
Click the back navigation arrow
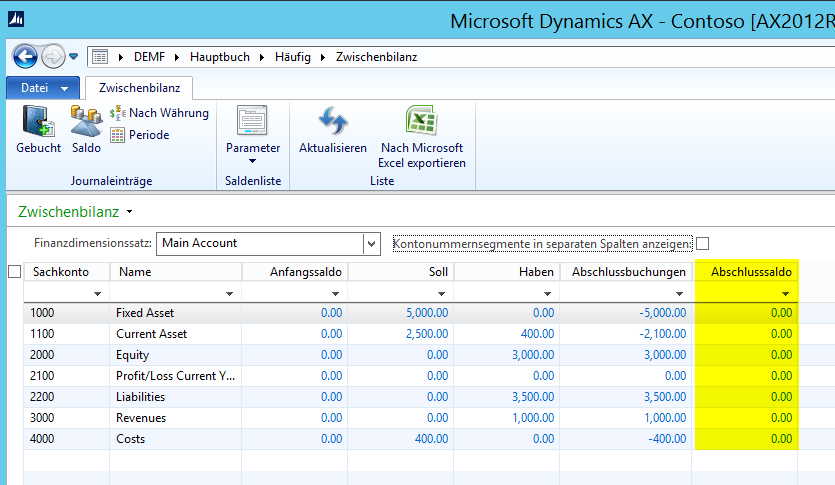[x=25, y=57]
